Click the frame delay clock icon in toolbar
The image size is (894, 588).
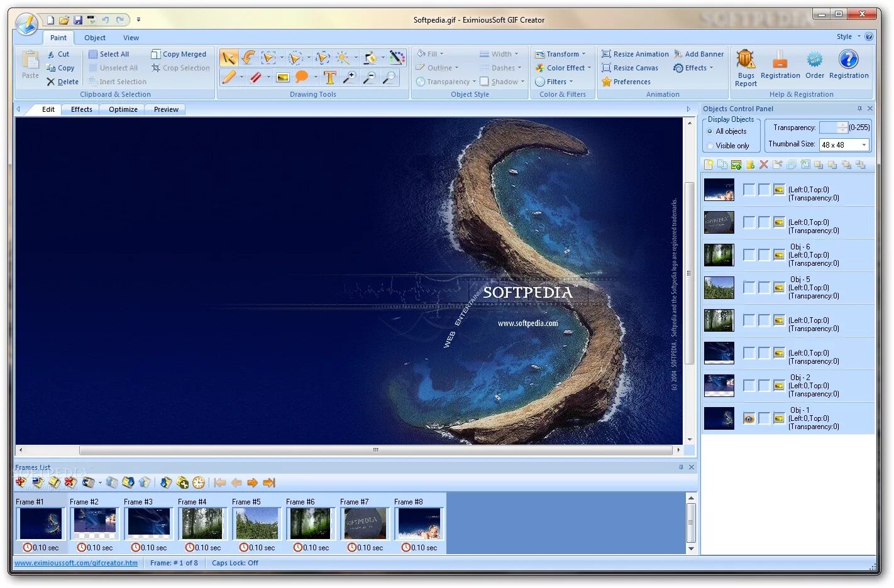point(199,482)
